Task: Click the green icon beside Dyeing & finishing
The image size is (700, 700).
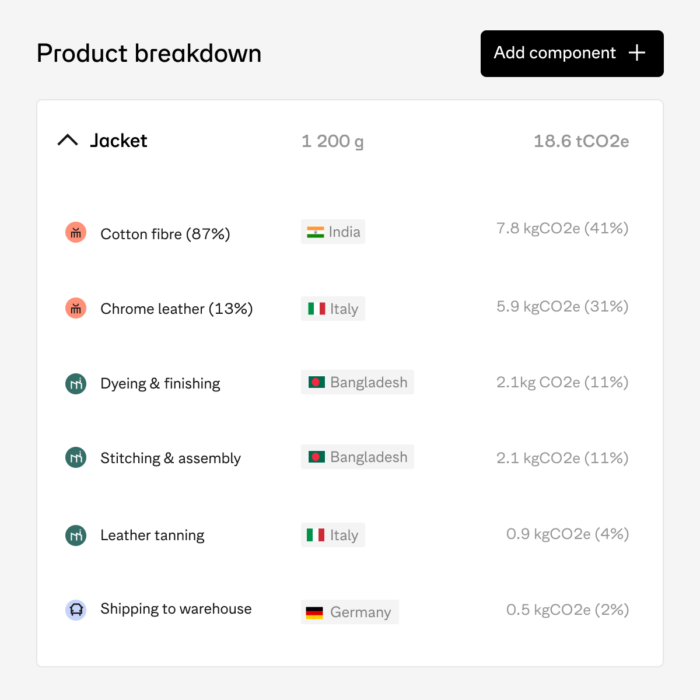Action: point(75,383)
